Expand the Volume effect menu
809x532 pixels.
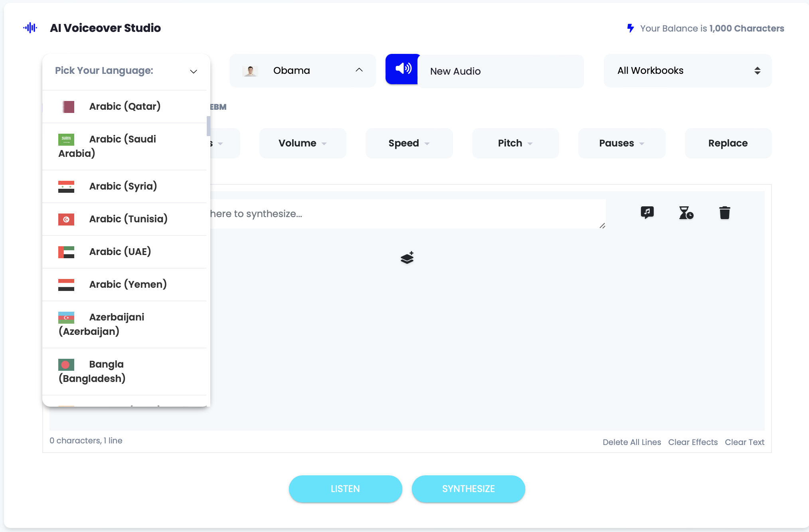(x=303, y=143)
